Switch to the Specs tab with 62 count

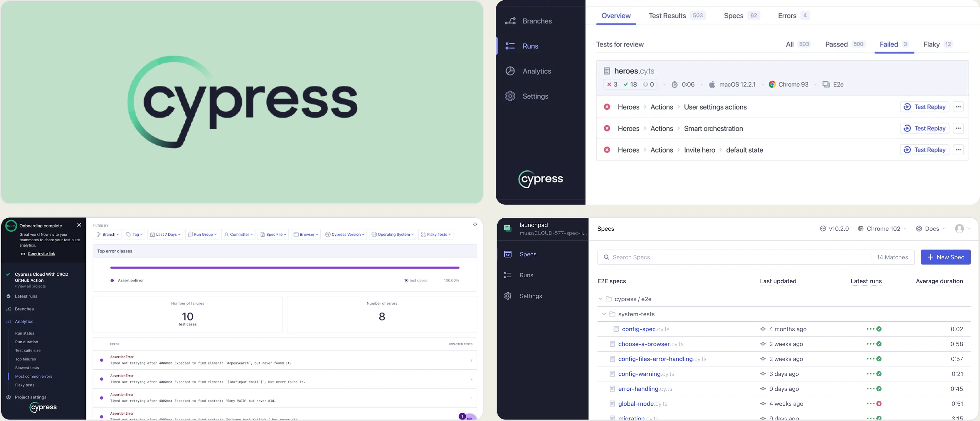[741, 16]
